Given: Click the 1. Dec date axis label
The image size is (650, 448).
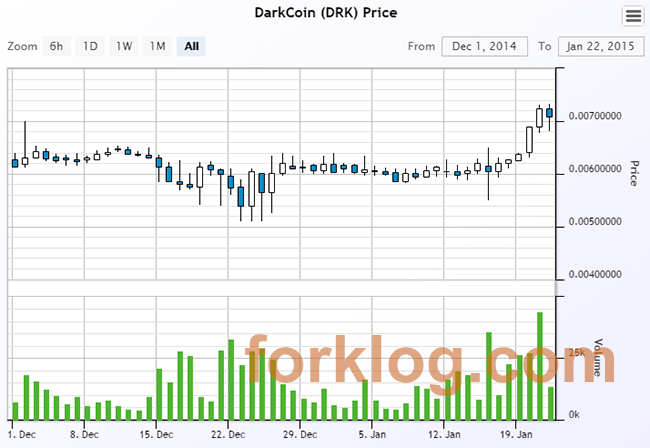Looking at the screenshot, I should pyautogui.click(x=22, y=435).
